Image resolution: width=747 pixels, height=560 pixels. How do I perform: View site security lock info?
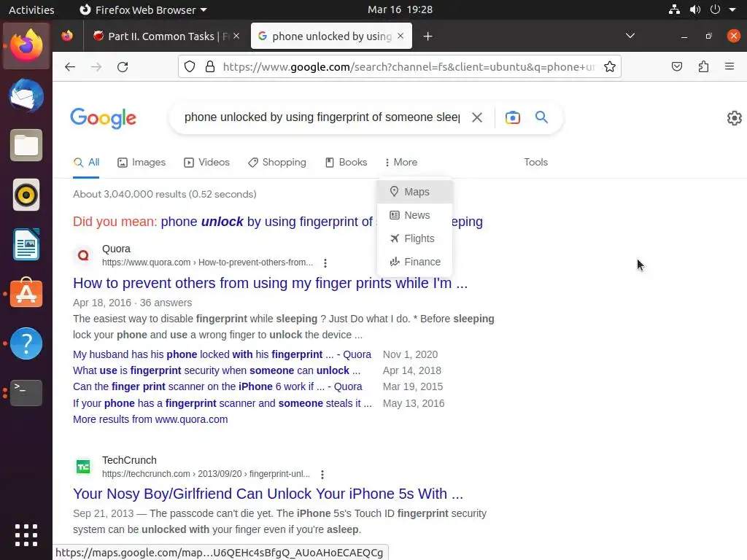[209, 66]
